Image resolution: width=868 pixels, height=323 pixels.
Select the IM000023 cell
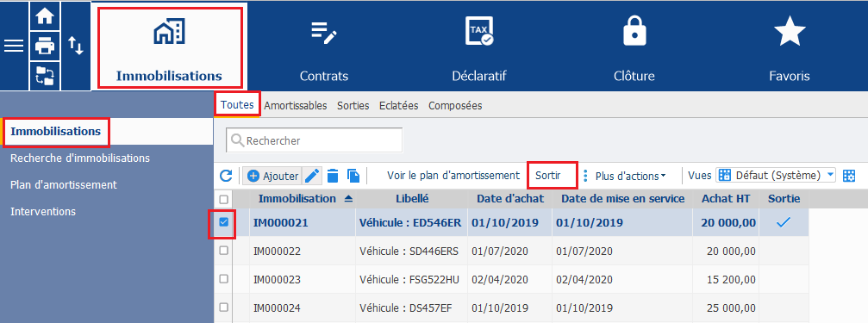[x=303, y=279]
